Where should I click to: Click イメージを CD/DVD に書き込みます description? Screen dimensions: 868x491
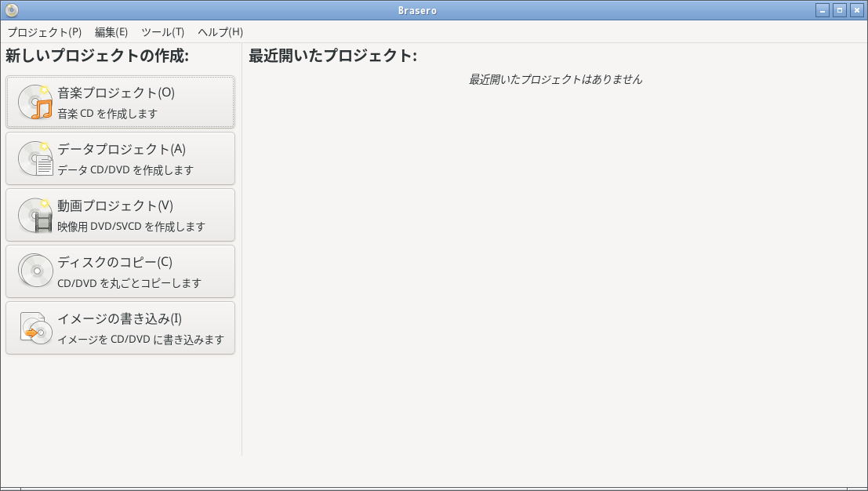coord(140,340)
